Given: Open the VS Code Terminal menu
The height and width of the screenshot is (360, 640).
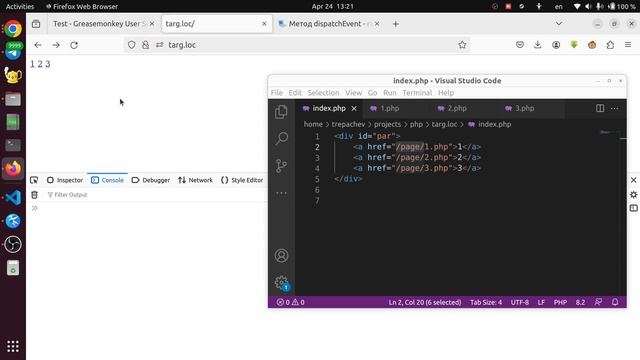Looking at the screenshot, I should tap(417, 93).
